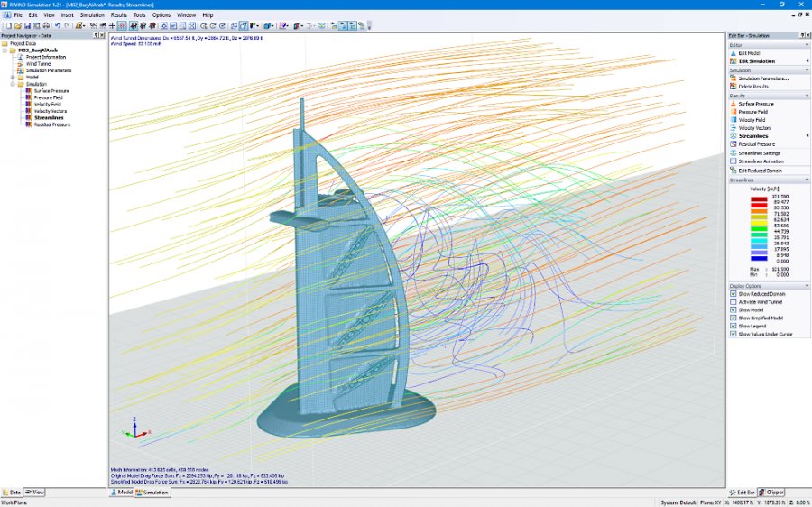Click the Open folder toolbar icon
The width and height of the screenshot is (812, 507).
tap(18, 25)
